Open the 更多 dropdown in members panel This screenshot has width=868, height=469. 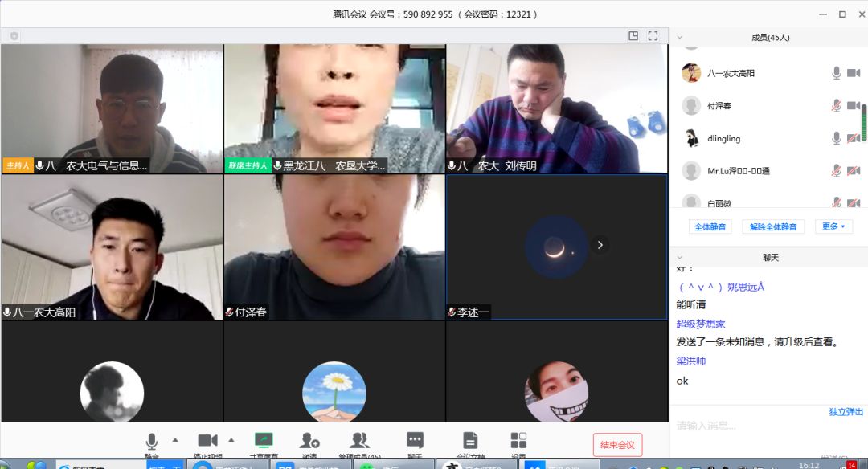click(833, 226)
